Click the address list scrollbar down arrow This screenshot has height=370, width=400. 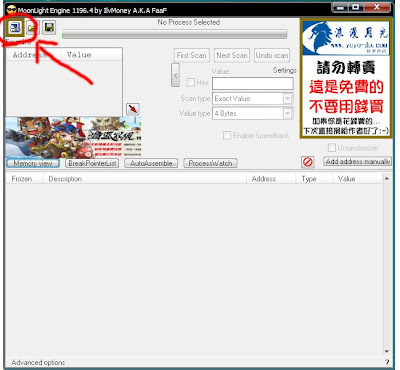[387, 351]
